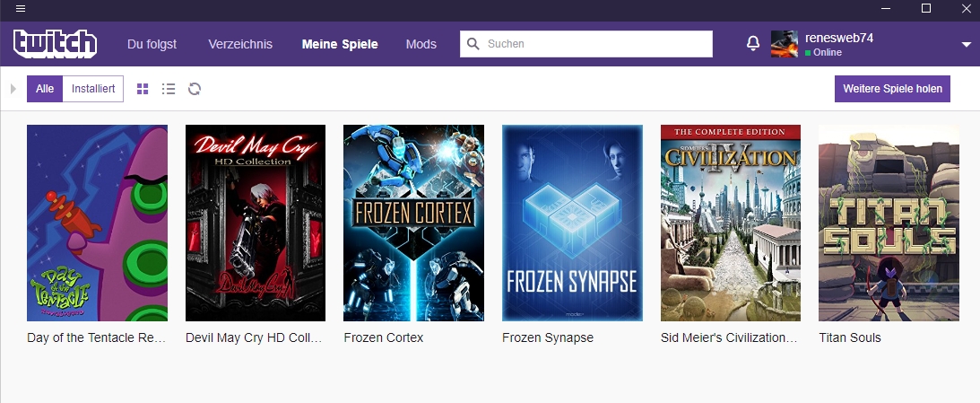Click the search magnifier icon
The width and height of the screenshot is (980, 403).
(x=473, y=44)
